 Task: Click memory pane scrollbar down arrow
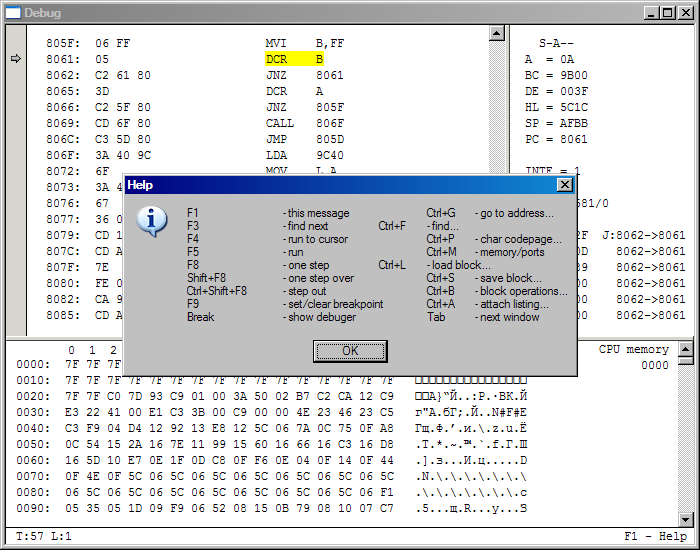tap(685, 519)
